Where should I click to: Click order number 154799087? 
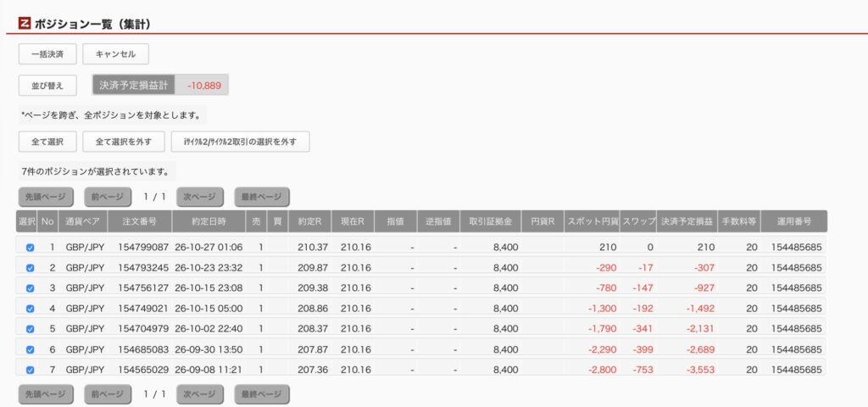(x=143, y=248)
